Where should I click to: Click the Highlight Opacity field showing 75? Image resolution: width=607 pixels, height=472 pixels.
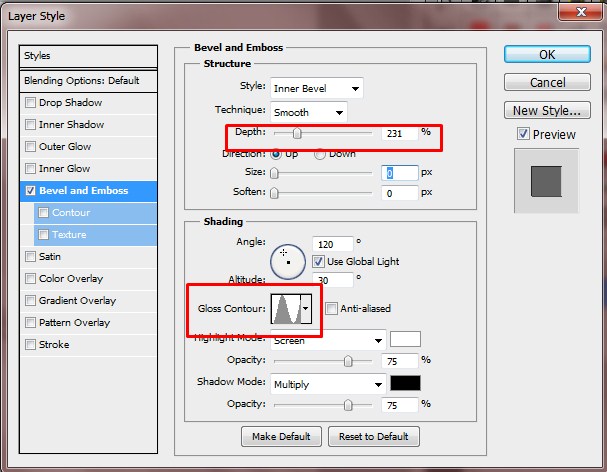pyautogui.click(x=400, y=361)
